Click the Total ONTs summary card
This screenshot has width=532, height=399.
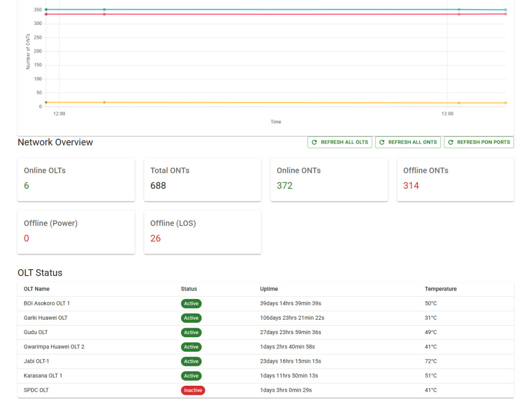pyautogui.click(x=203, y=179)
